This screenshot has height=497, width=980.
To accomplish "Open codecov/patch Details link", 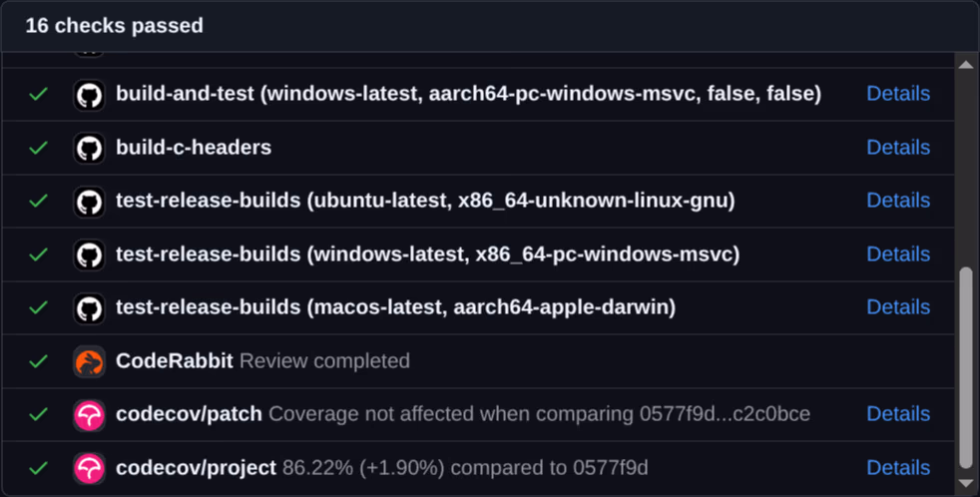I will point(897,414).
